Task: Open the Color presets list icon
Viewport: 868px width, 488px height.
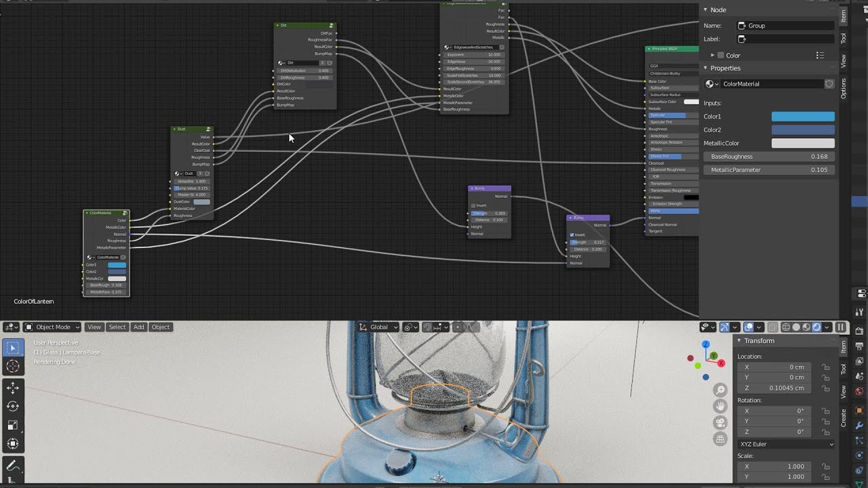Action: (820, 56)
